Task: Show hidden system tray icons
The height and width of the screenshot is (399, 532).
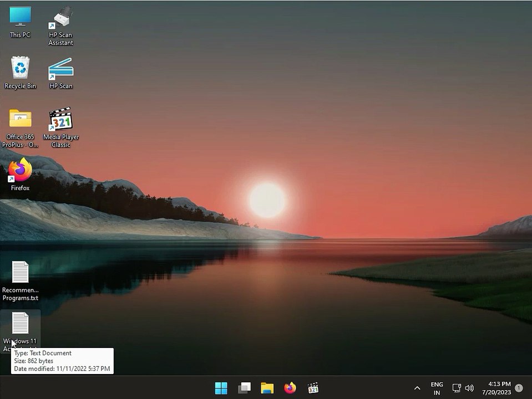Action: (417, 388)
